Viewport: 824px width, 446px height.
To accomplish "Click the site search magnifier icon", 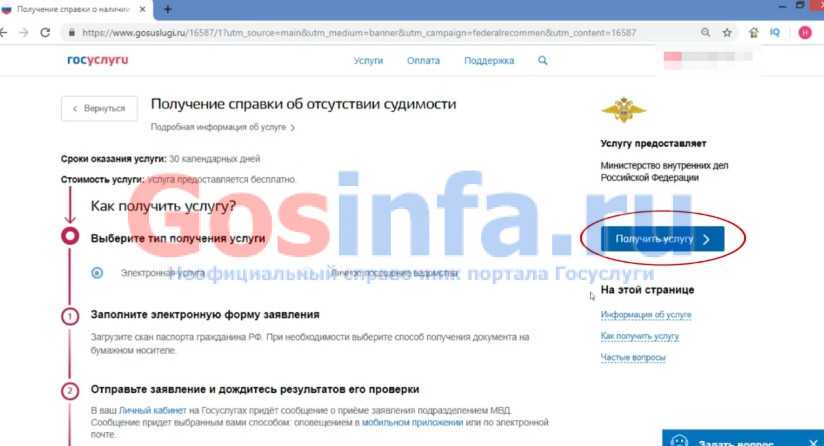I will click(x=543, y=61).
